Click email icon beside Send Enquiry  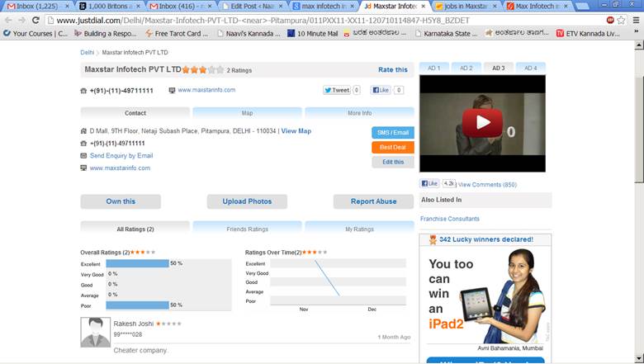(83, 156)
